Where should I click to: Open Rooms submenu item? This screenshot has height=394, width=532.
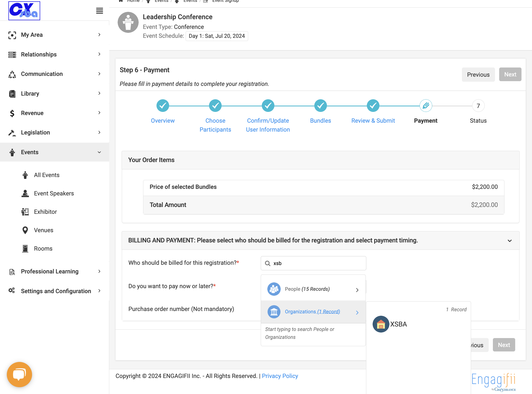click(43, 248)
